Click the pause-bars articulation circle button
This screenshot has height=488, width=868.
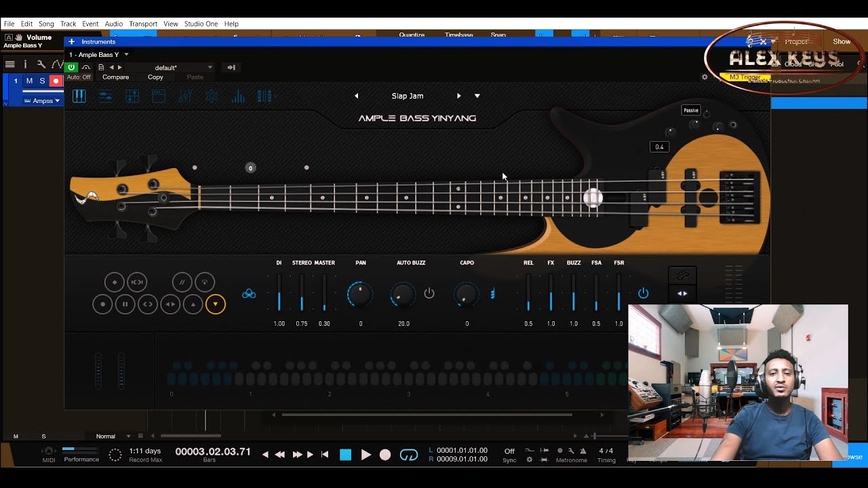tap(125, 304)
